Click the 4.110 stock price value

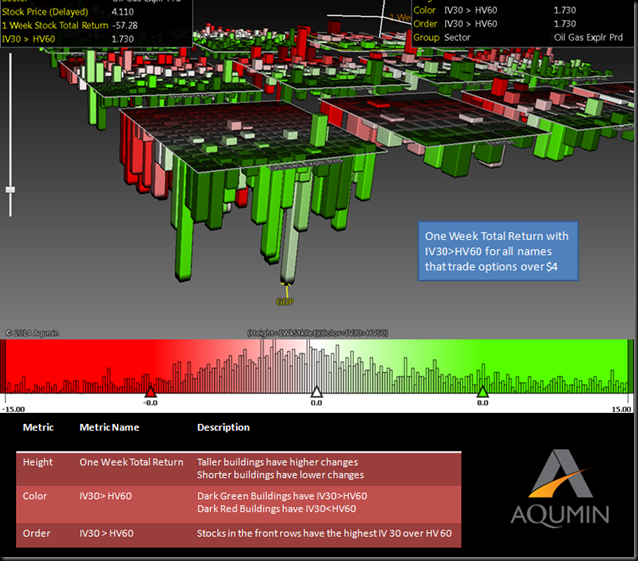click(x=122, y=12)
